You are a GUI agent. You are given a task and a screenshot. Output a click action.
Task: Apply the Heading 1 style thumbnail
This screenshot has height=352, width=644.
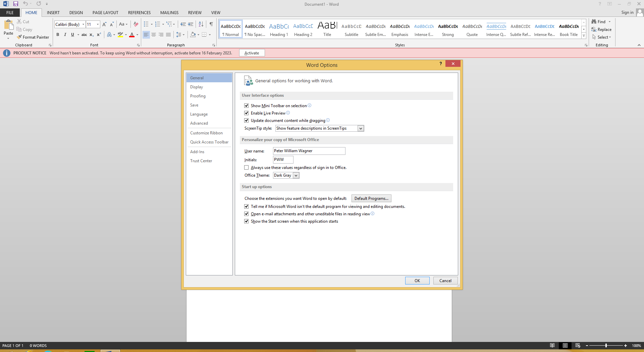[x=279, y=29]
